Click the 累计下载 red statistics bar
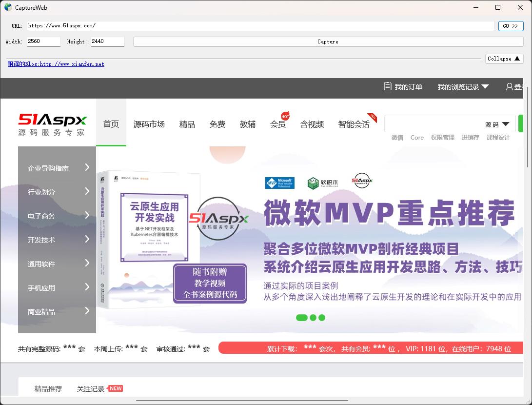This screenshot has width=532, height=405. (371, 348)
